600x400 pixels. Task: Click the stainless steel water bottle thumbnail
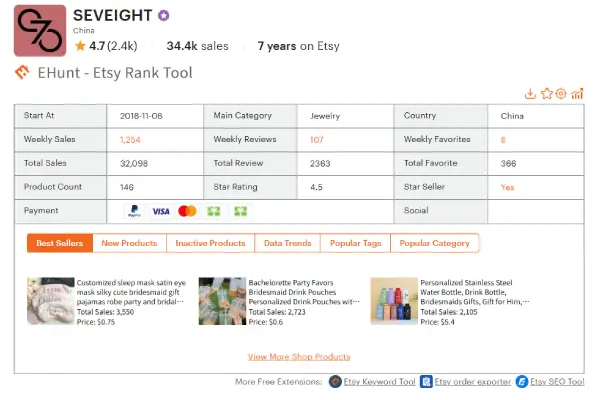click(394, 301)
